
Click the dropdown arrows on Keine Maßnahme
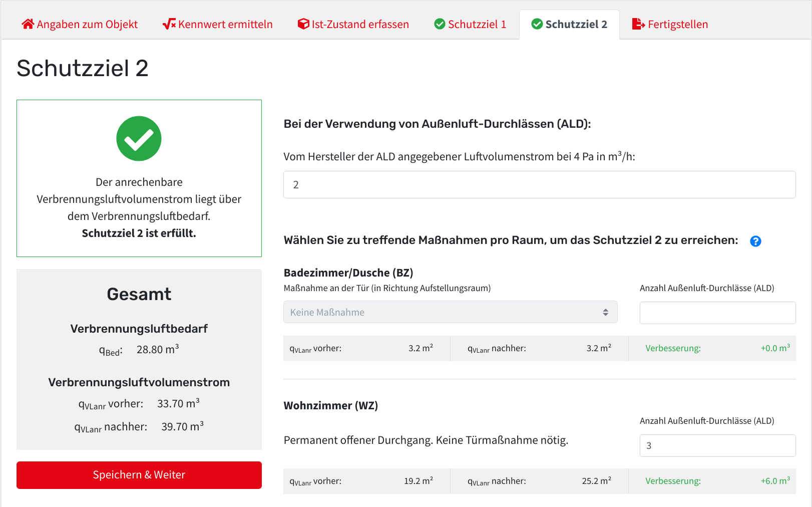click(x=605, y=312)
